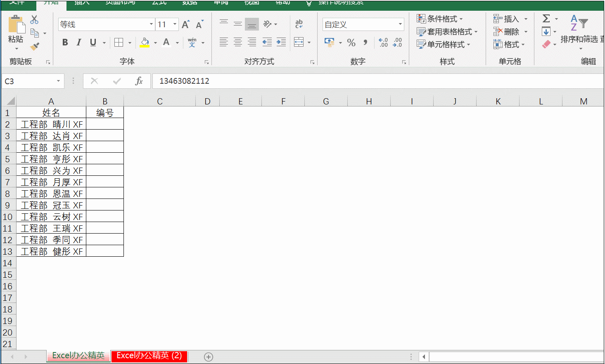605x364 pixels.
Task: Center text horizontally in the cell
Action: pyautogui.click(x=238, y=42)
